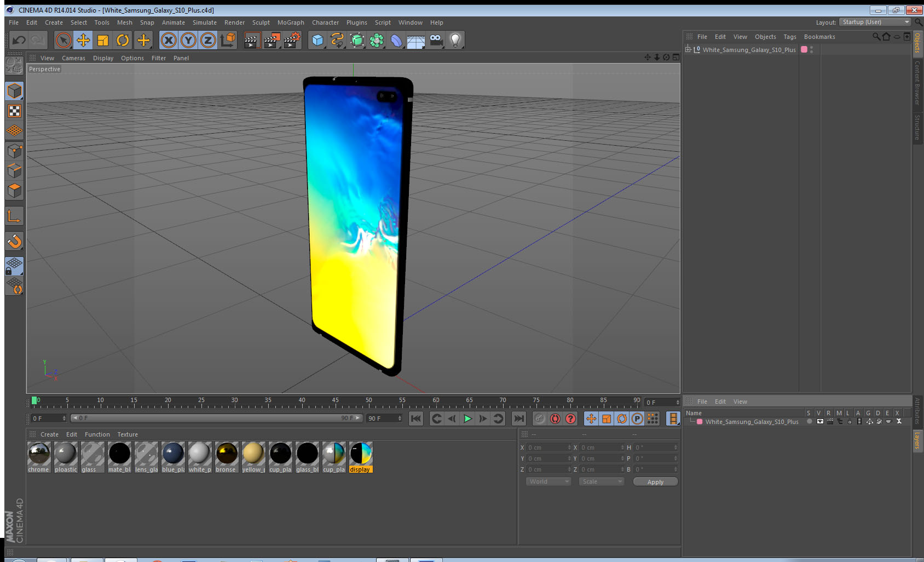
Task: Add a light object
Action: click(x=455, y=40)
